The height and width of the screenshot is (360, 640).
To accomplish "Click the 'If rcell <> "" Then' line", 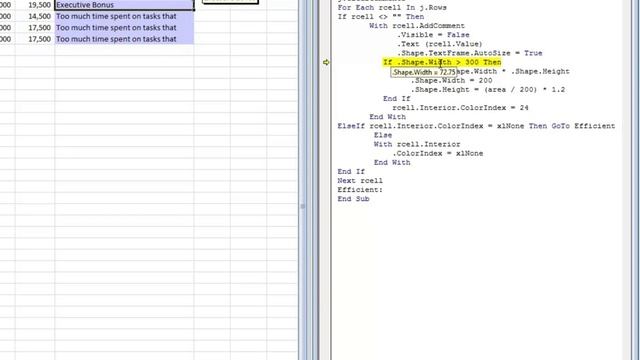I will click(381, 17).
